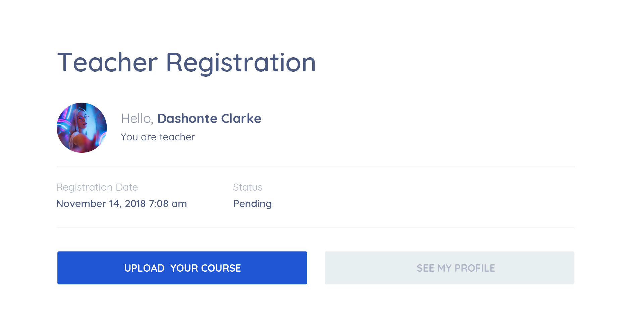Click the large "Registration" word in the heading

[x=241, y=63]
